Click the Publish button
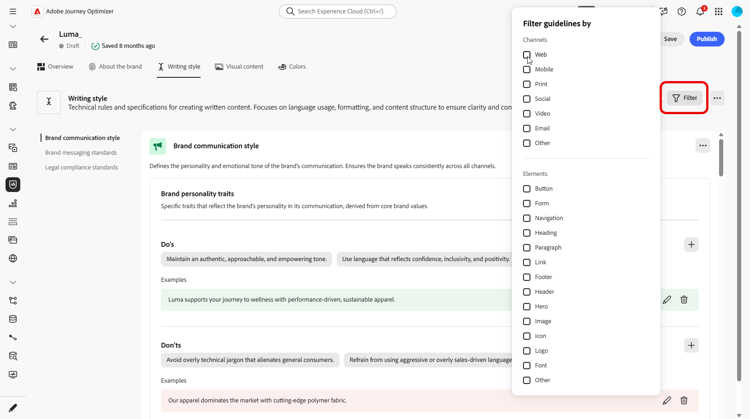Image resolution: width=750 pixels, height=419 pixels. [x=707, y=39]
